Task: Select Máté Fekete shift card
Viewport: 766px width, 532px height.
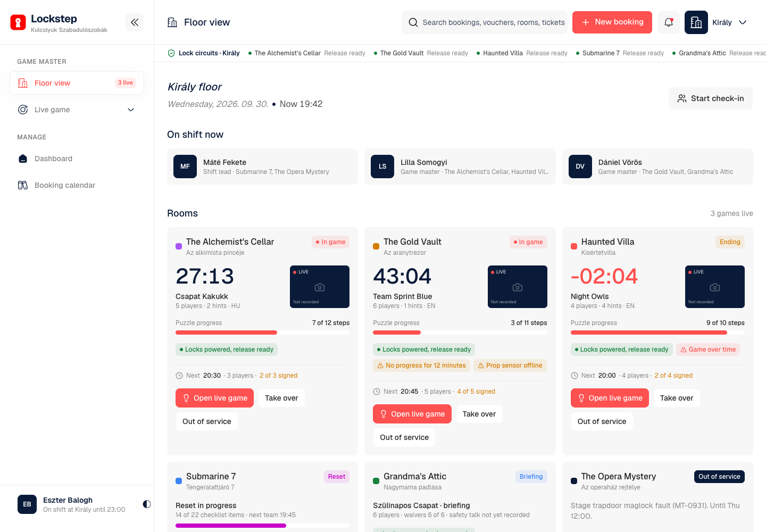Action: (262, 167)
